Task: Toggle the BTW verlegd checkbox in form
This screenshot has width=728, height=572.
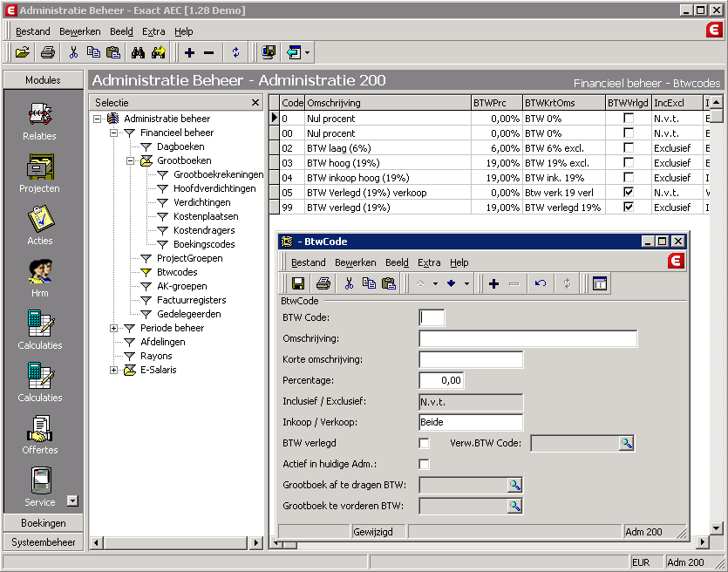Action: coord(425,444)
